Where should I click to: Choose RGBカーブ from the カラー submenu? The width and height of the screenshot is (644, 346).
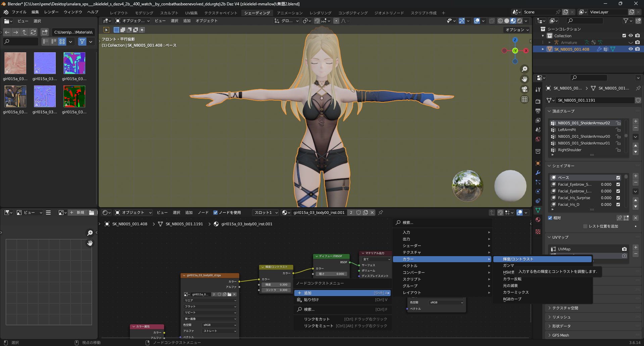(542, 299)
